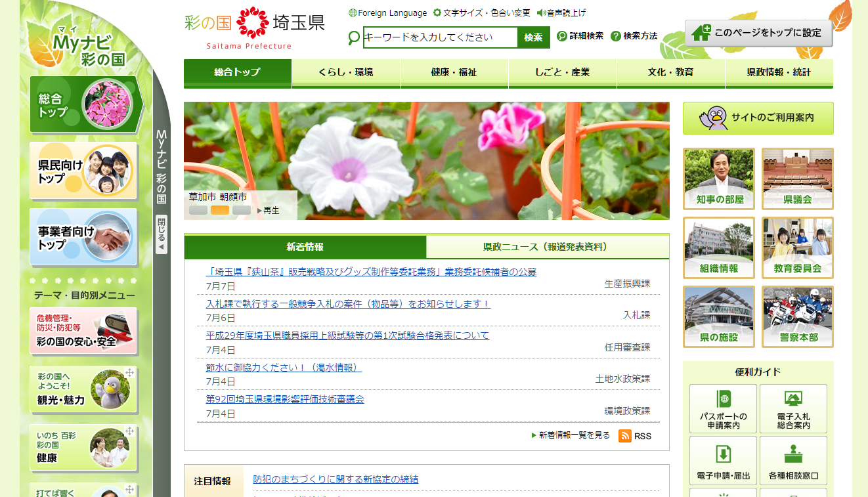The width and height of the screenshot is (868, 497).
Task: Click the 埼玉県『狭山茶』販売戦略 news link
Action: [x=371, y=272]
